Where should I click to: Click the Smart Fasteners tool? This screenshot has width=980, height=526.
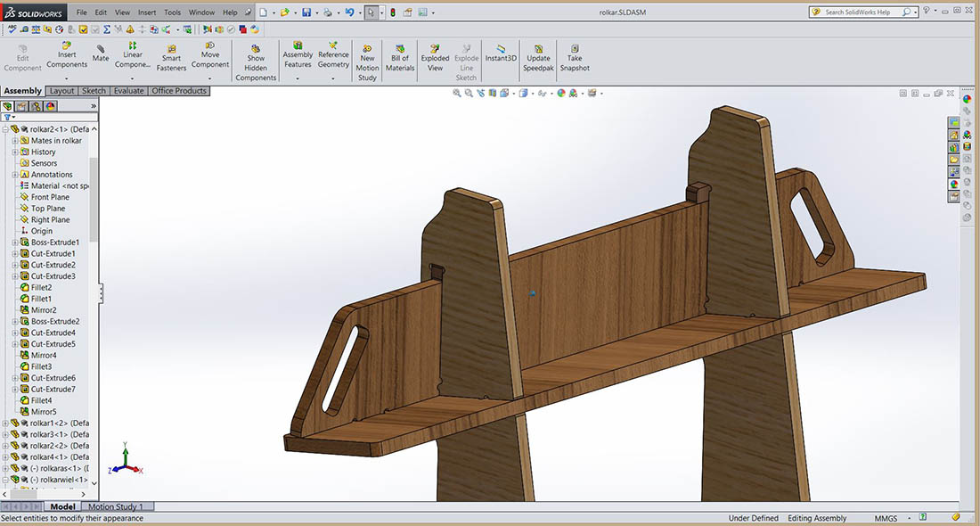click(x=171, y=58)
